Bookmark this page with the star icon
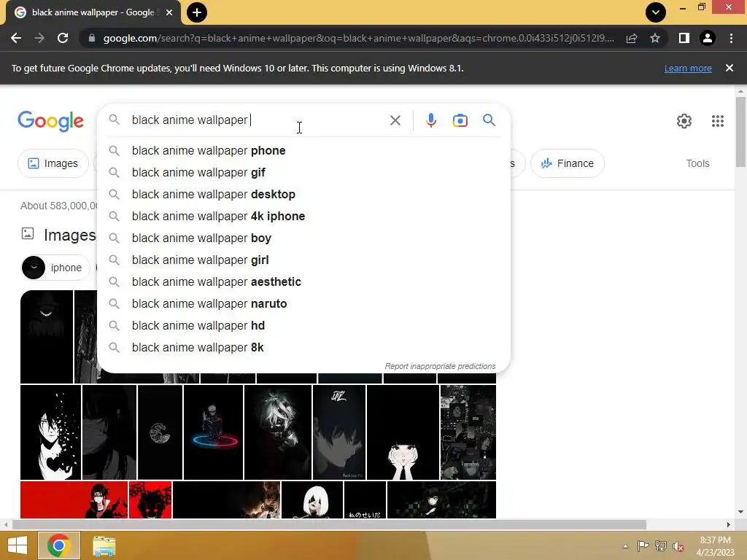Viewport: 747px width, 560px height. [655, 38]
